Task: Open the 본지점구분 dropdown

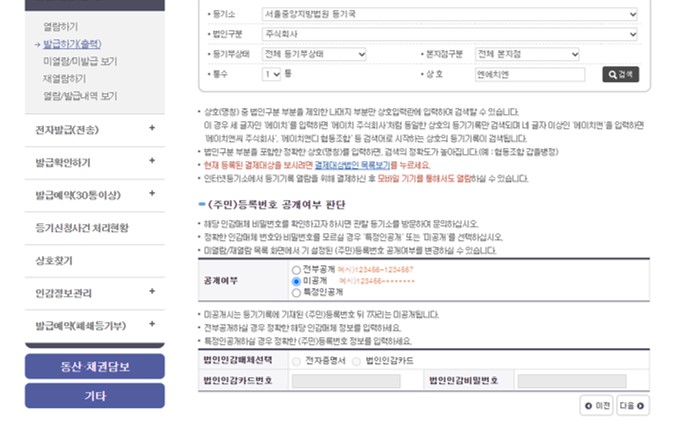Action: click(527, 54)
